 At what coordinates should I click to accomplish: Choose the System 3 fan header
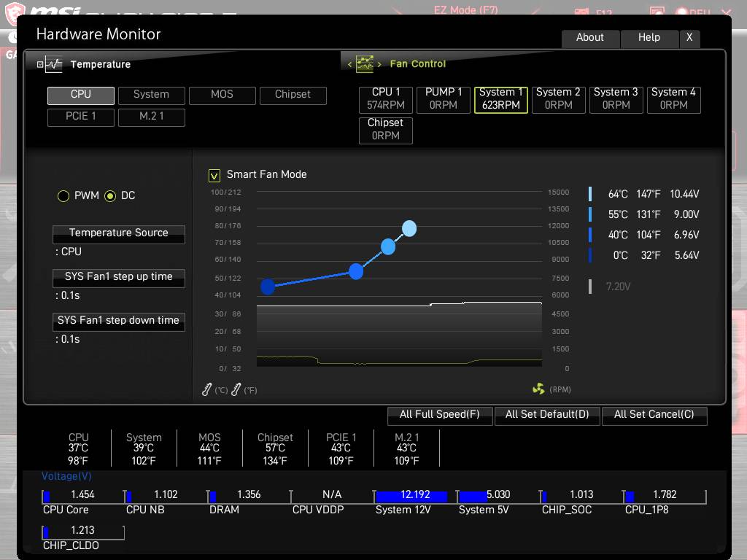tap(616, 99)
